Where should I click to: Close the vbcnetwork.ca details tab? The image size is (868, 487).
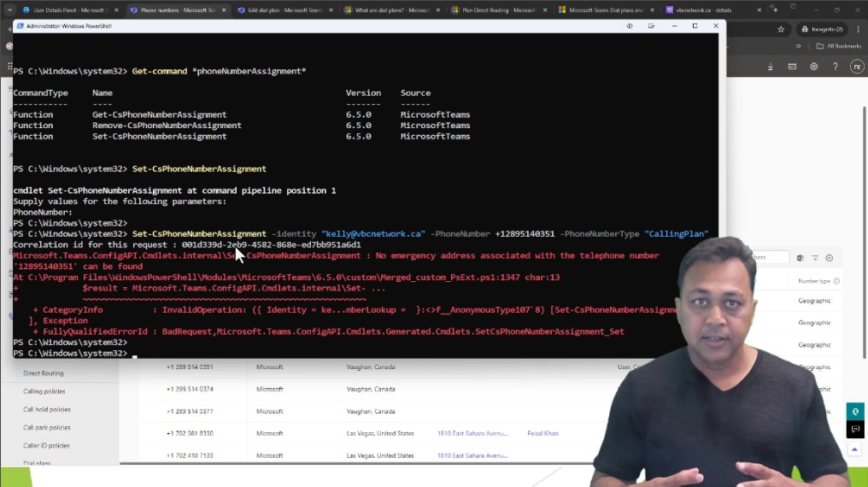(x=760, y=10)
